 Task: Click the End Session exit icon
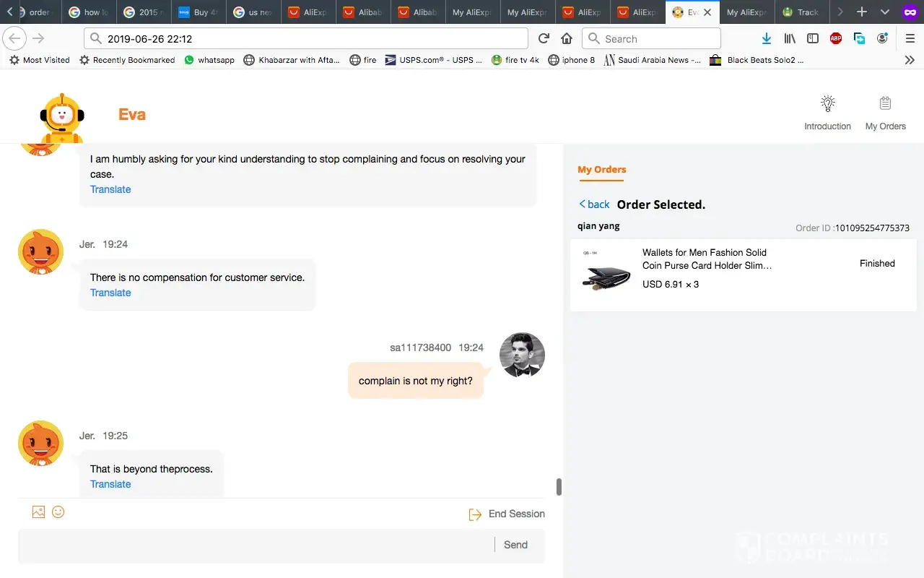[x=475, y=514]
